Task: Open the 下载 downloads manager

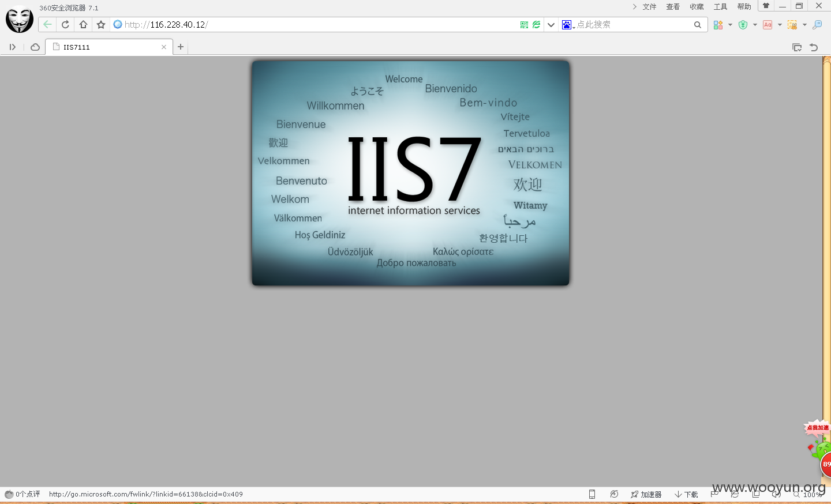Action: (x=686, y=494)
